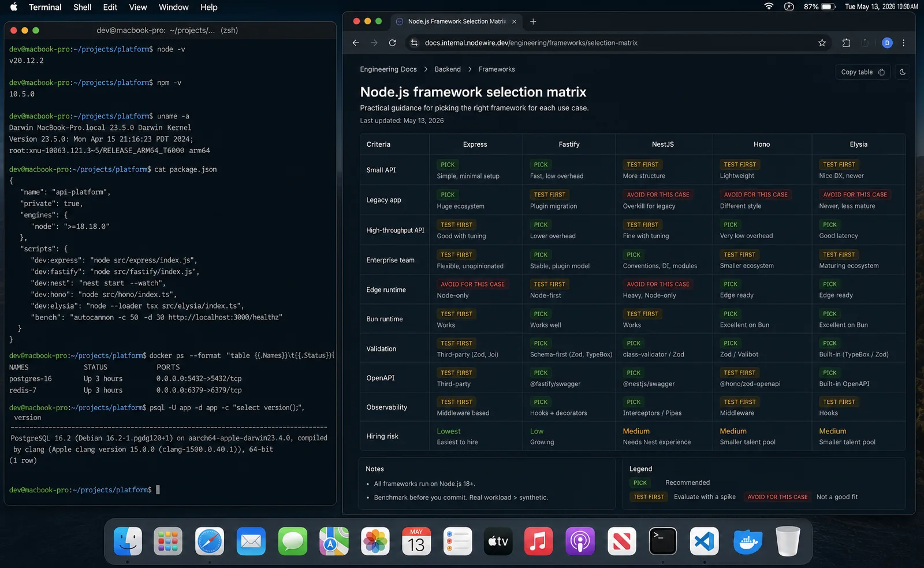The image size is (924, 568).
Task: Reload the selection matrix page
Action: coord(393,43)
